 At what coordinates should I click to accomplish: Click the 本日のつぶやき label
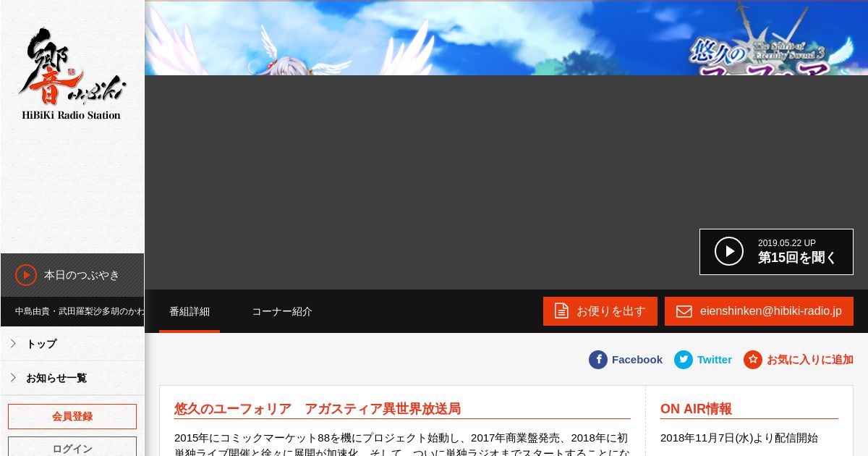point(82,275)
